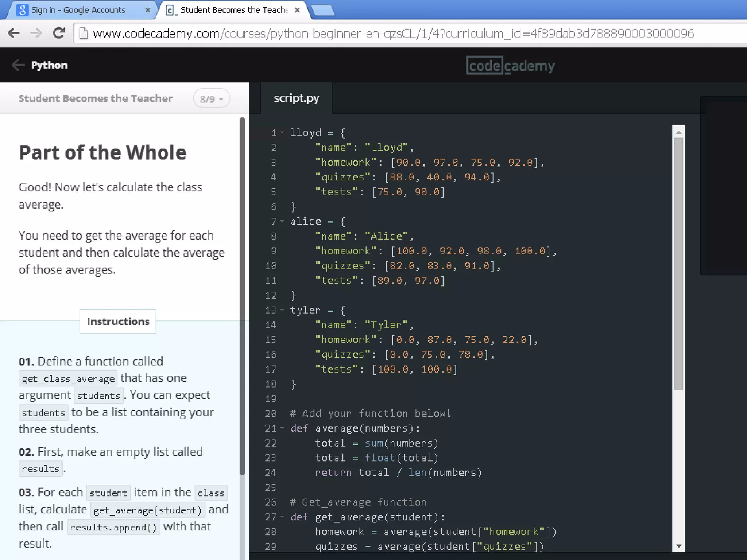The height and width of the screenshot is (560, 747).
Task: Click the "# Get_average function" comment
Action: click(x=358, y=502)
